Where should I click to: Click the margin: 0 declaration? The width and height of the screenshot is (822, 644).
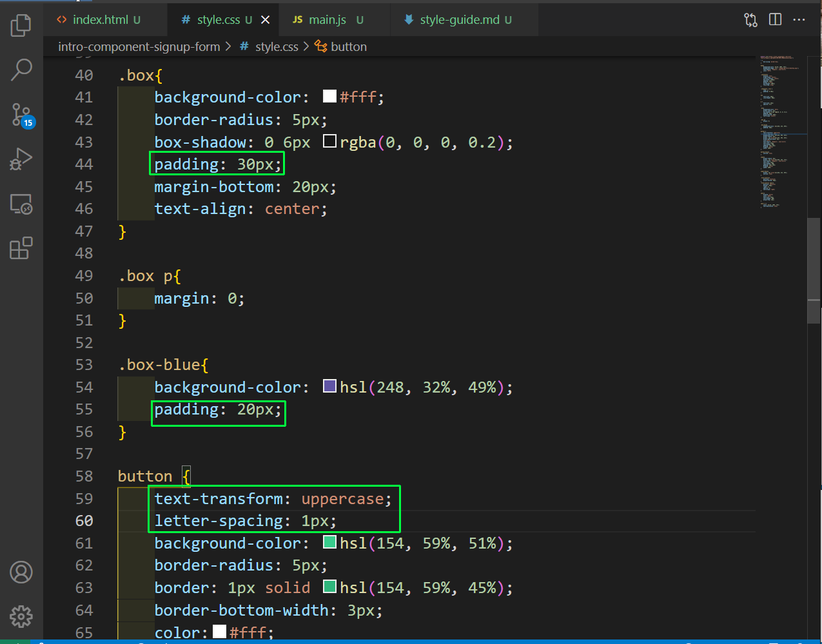click(199, 298)
